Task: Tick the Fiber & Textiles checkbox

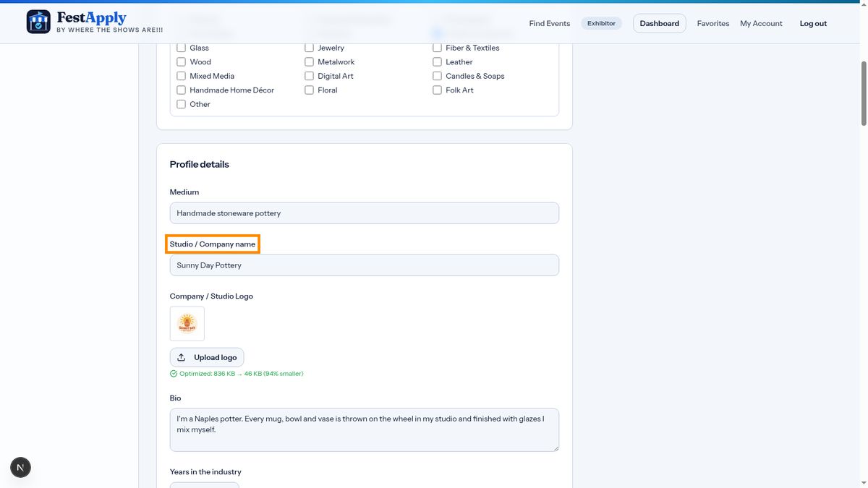Action: tap(438, 48)
